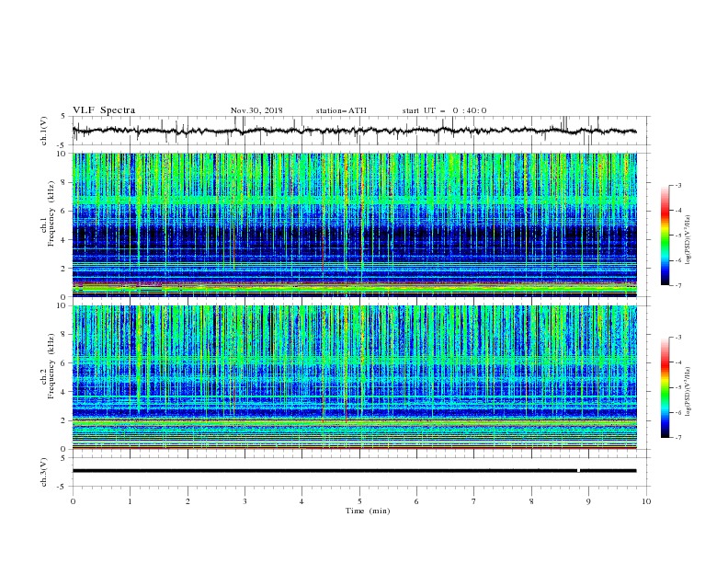Click the ch.1 spectrogram color scale bar

(x=665, y=236)
